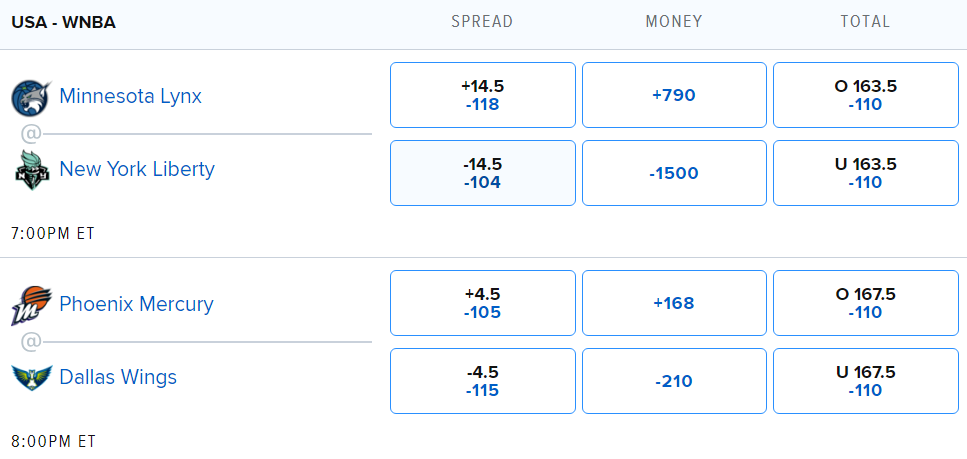Choose Over 167.5 total bet

click(865, 303)
